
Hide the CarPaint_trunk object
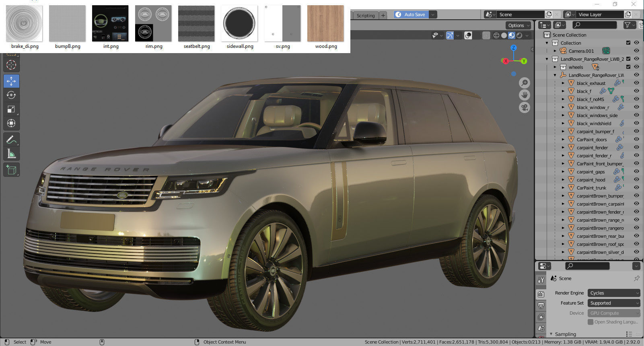636,187
